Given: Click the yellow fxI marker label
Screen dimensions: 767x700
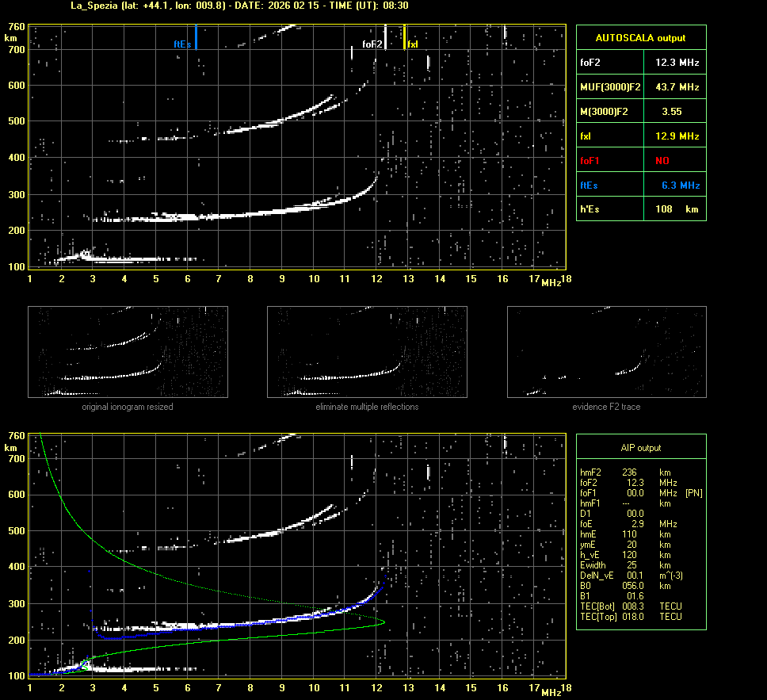Looking at the screenshot, I should click(413, 44).
